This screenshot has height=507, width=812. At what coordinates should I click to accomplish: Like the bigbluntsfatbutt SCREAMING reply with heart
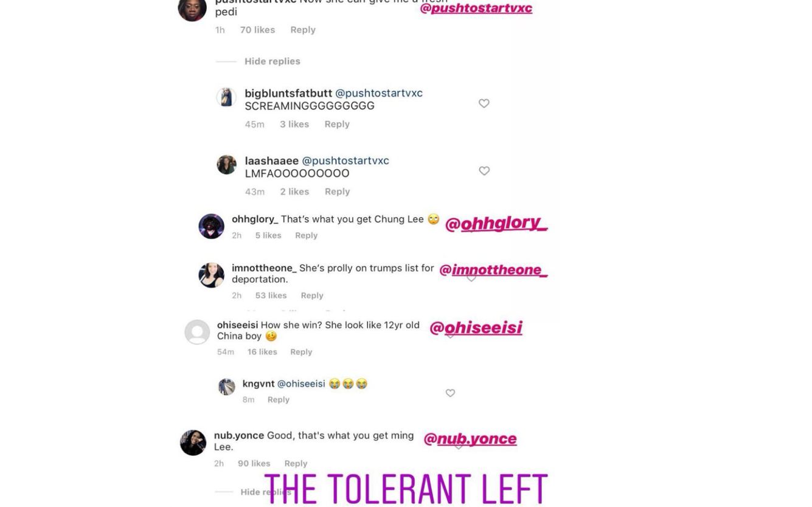coord(484,103)
